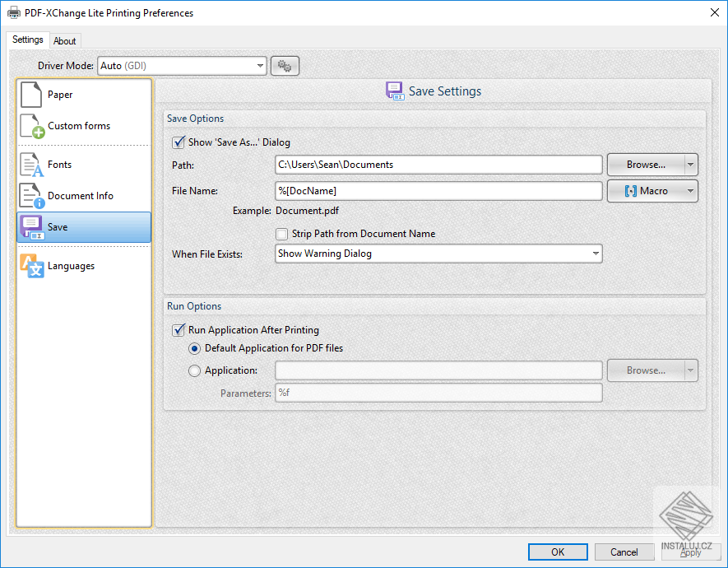Open the Fonts section label
728x568 pixels.
click(59, 165)
